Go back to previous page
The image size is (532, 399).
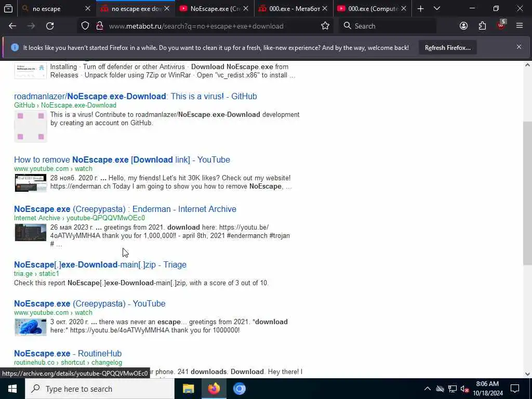(12, 26)
